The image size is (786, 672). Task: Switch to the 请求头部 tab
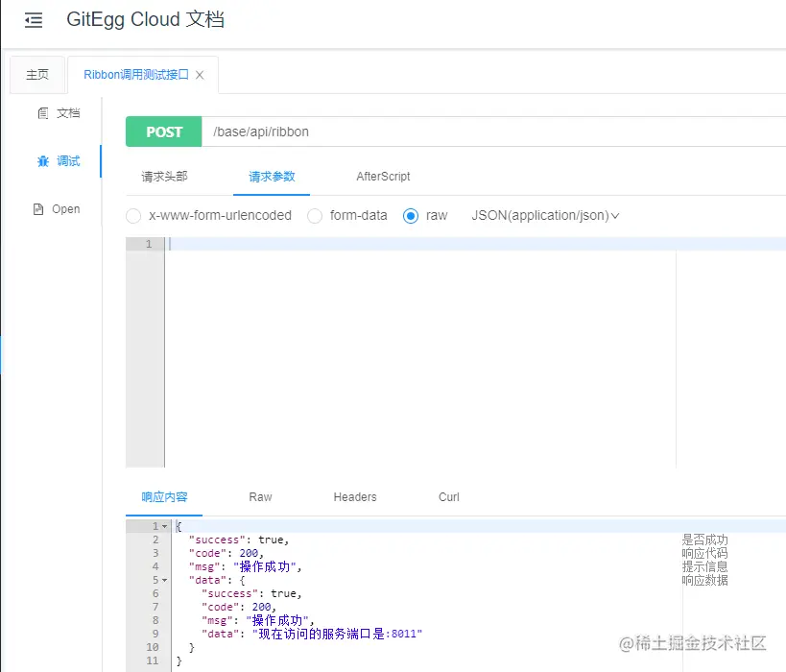pyautogui.click(x=164, y=177)
